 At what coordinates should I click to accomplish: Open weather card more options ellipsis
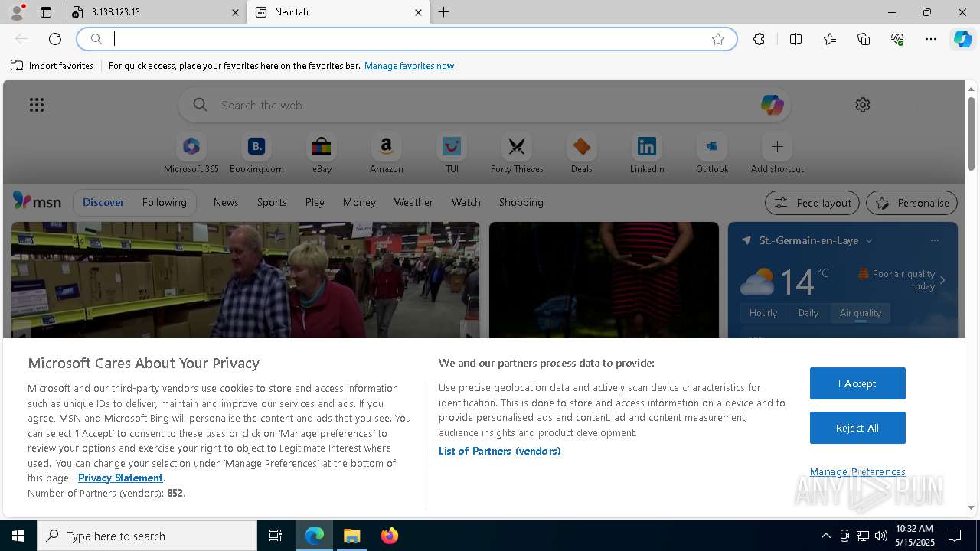coord(934,240)
